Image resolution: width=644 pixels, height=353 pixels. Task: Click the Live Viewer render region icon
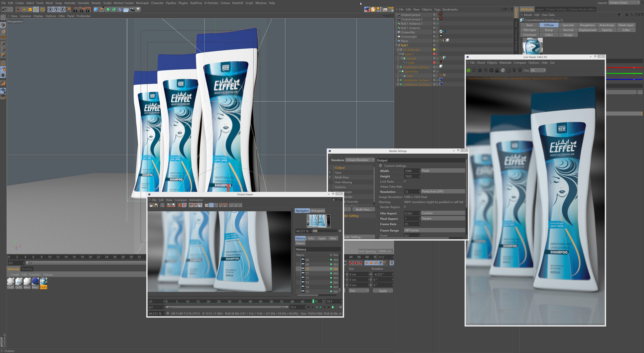pos(508,71)
